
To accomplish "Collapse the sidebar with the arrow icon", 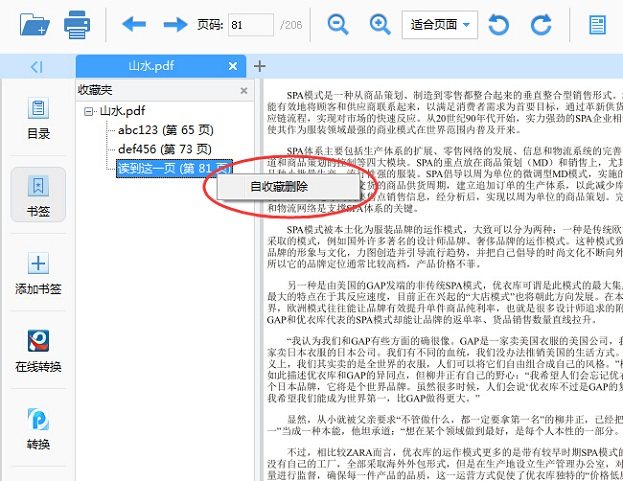I will point(37,67).
